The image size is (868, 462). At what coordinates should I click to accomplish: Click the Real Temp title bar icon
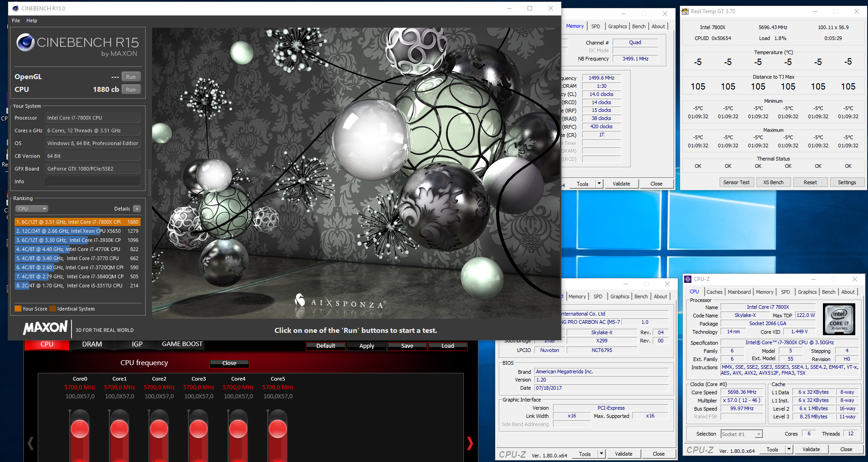point(685,11)
